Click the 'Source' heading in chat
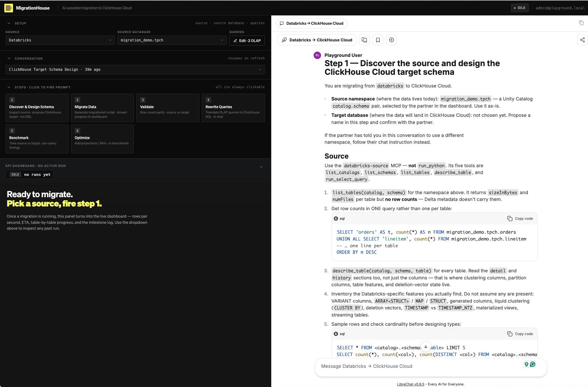The image size is (588, 387). [336, 156]
